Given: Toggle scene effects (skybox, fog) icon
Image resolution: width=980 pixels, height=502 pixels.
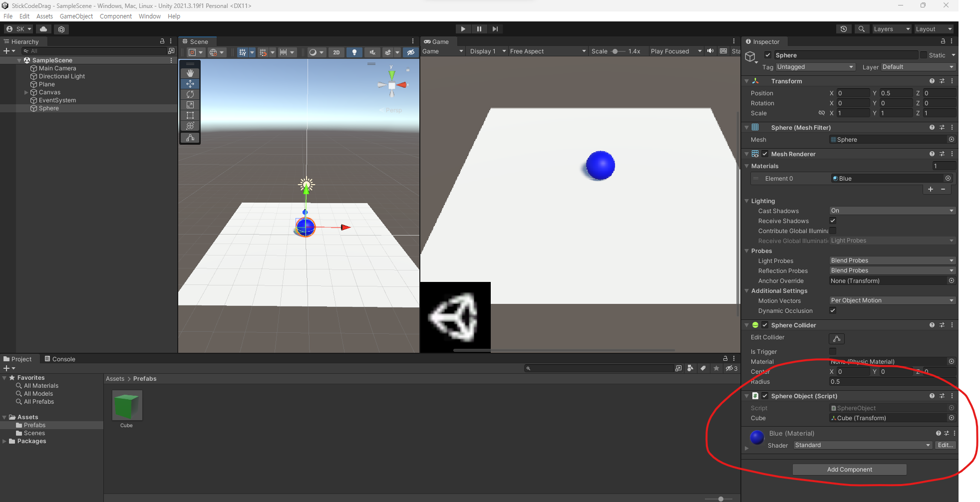Looking at the screenshot, I should (x=388, y=52).
